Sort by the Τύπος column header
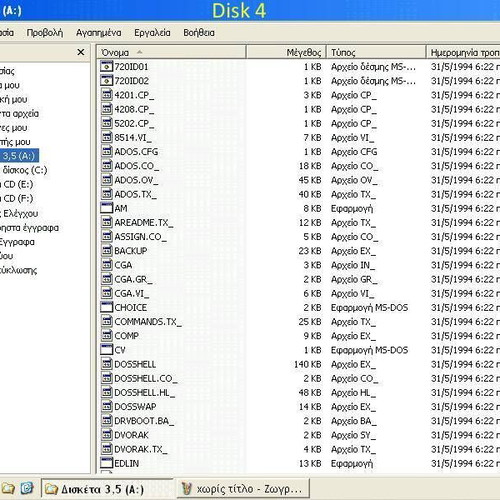This screenshot has width=500, height=500. tap(376, 52)
